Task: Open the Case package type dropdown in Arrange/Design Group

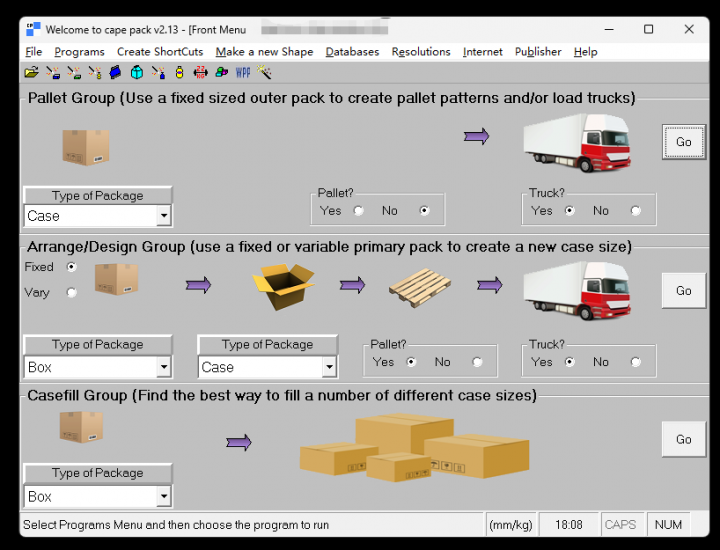Action: (329, 368)
